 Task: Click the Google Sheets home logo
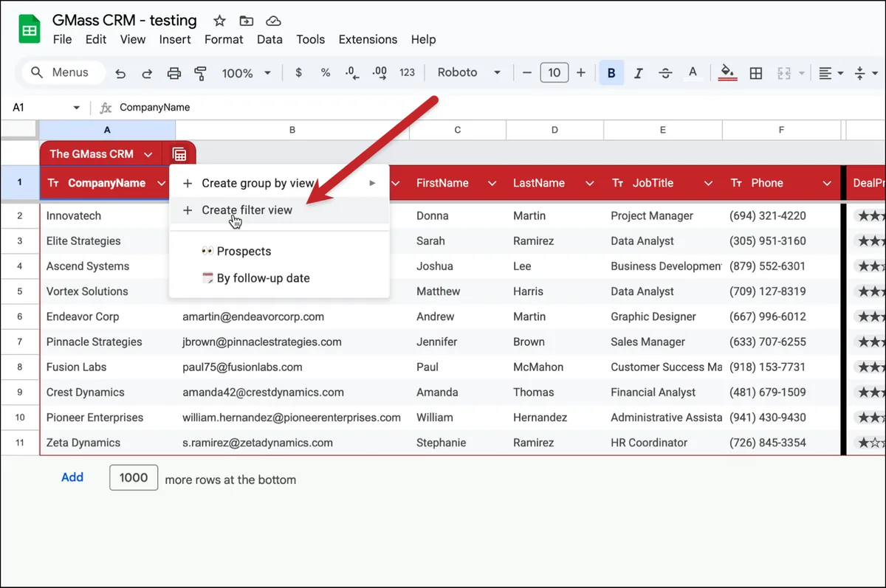pos(30,30)
